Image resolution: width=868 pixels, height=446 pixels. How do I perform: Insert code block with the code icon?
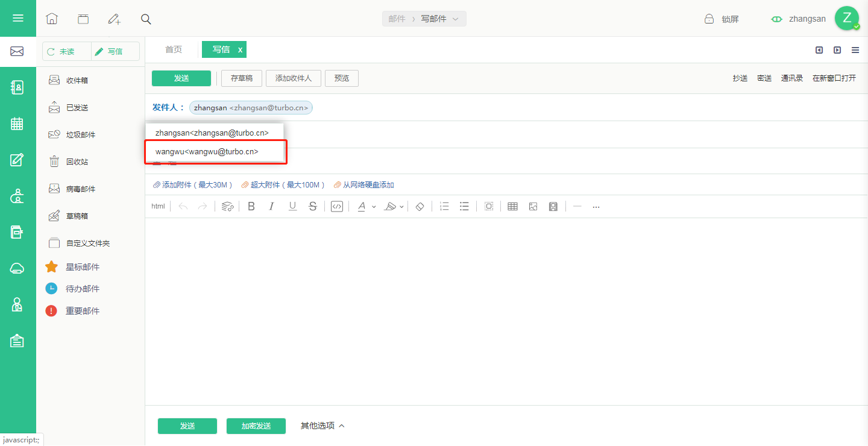(337, 206)
